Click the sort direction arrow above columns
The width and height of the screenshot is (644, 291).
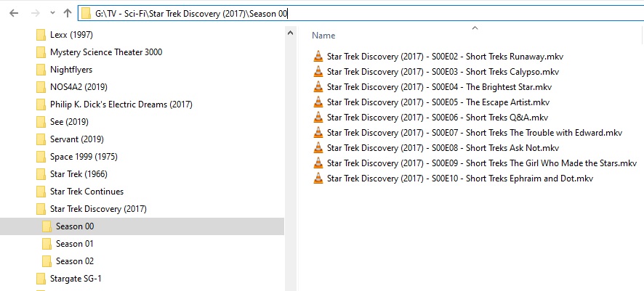[x=475, y=28]
